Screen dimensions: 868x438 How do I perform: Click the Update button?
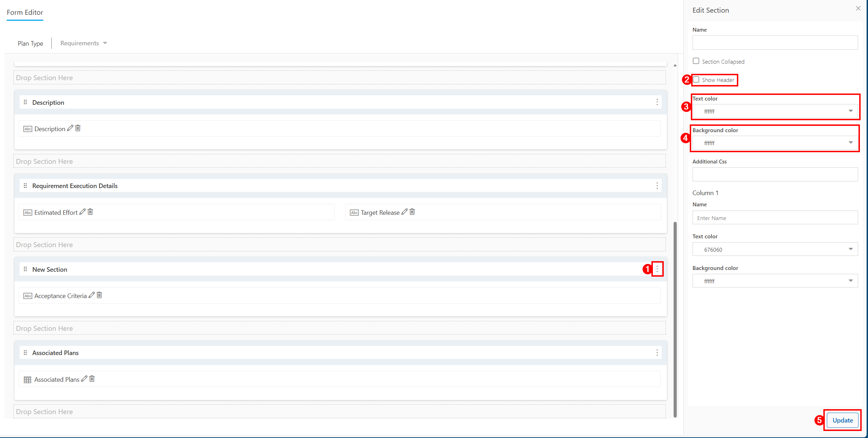coord(843,420)
